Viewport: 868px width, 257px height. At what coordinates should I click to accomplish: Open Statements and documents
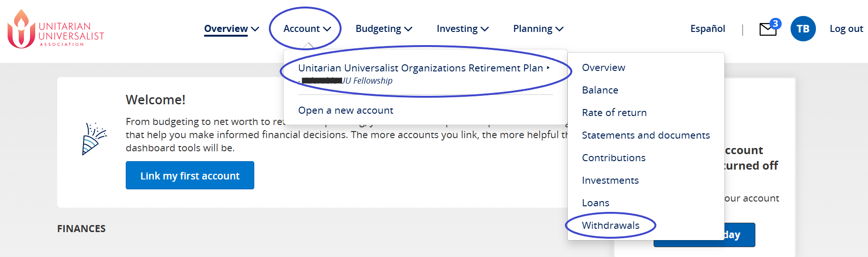coord(646,135)
